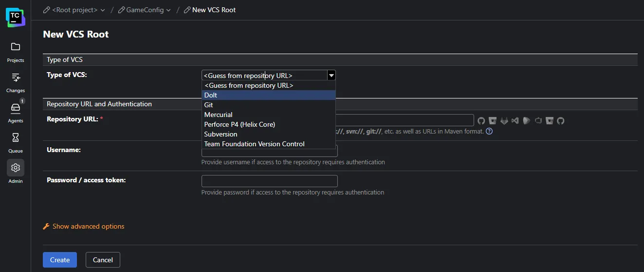Open the Changes sidebar section

16,82
